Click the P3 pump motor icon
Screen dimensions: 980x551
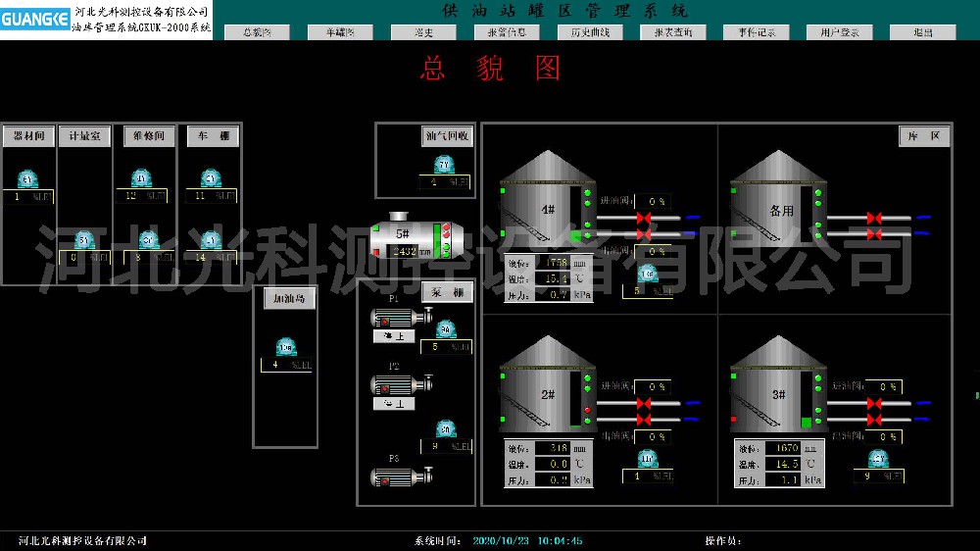394,477
